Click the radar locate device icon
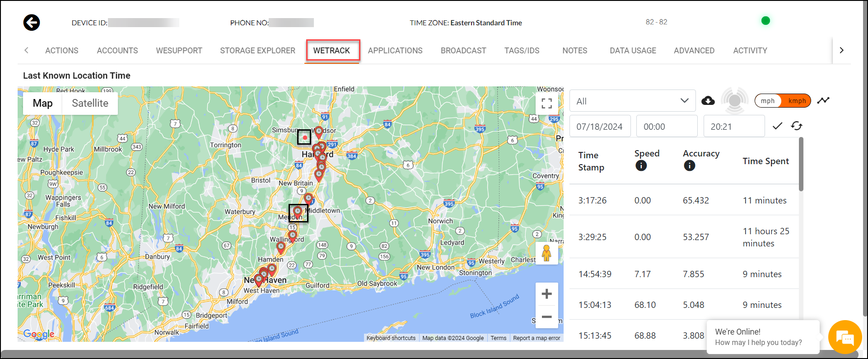This screenshot has height=359, width=868. tap(734, 100)
